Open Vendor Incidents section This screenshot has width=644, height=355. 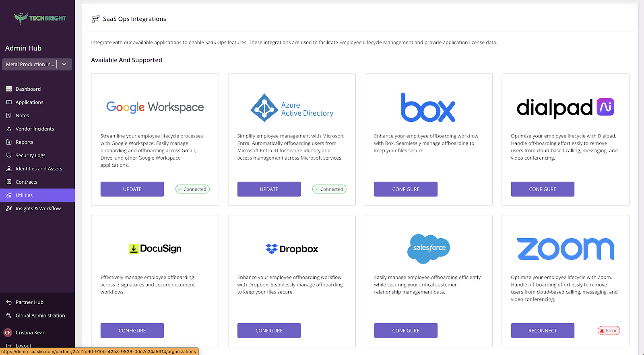[x=37, y=129]
